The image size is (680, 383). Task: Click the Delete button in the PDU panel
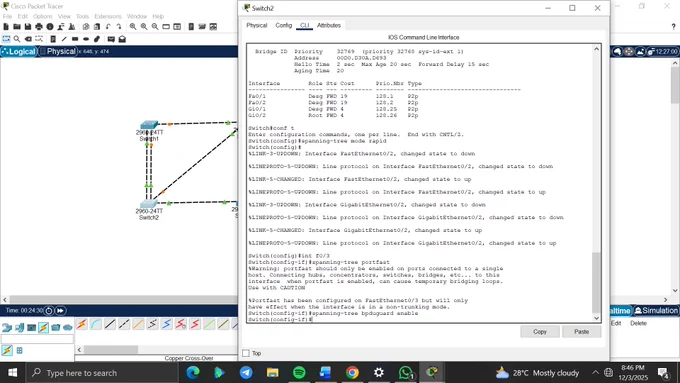[638, 324]
